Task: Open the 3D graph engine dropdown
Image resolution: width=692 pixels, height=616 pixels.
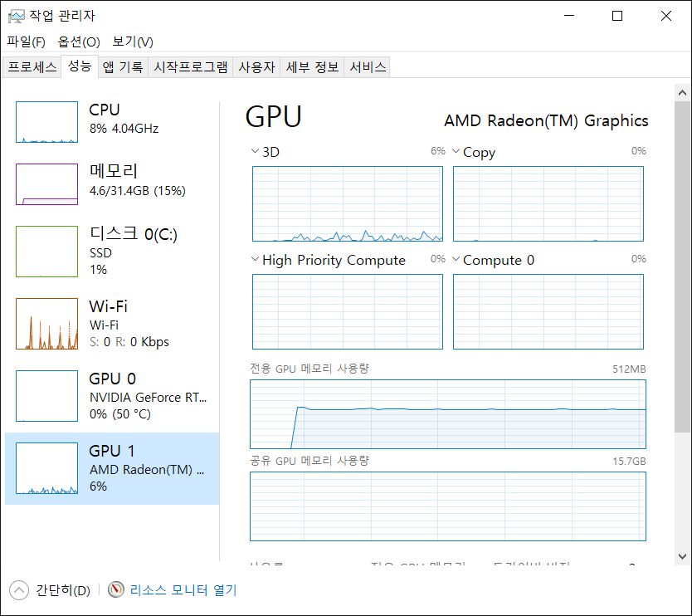Action: pos(255,152)
